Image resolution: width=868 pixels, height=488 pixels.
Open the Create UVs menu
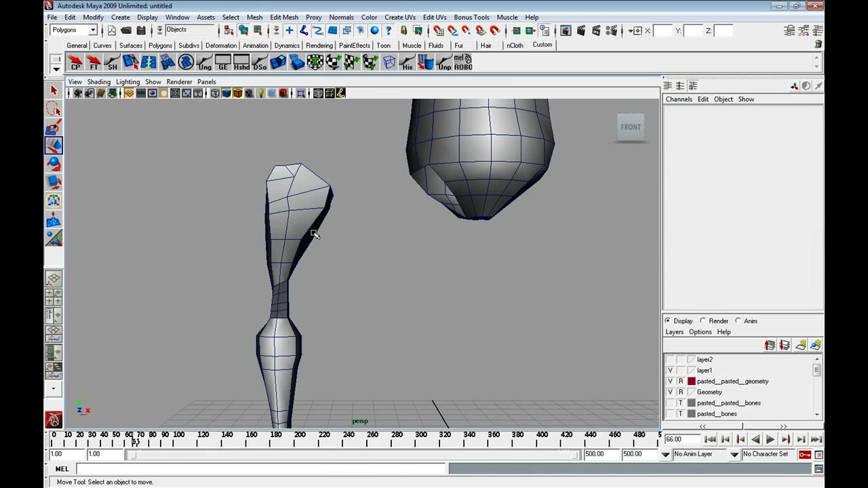[x=400, y=18]
